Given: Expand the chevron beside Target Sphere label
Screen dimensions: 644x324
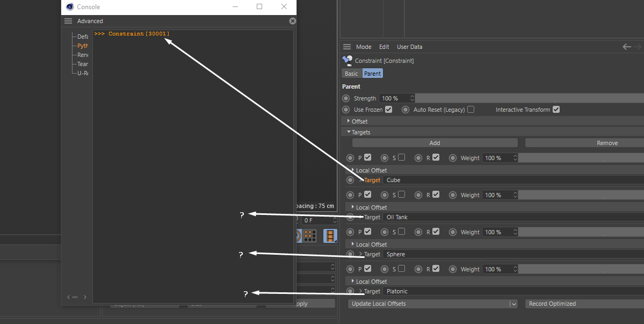Looking at the screenshot, I should pyautogui.click(x=360, y=254).
